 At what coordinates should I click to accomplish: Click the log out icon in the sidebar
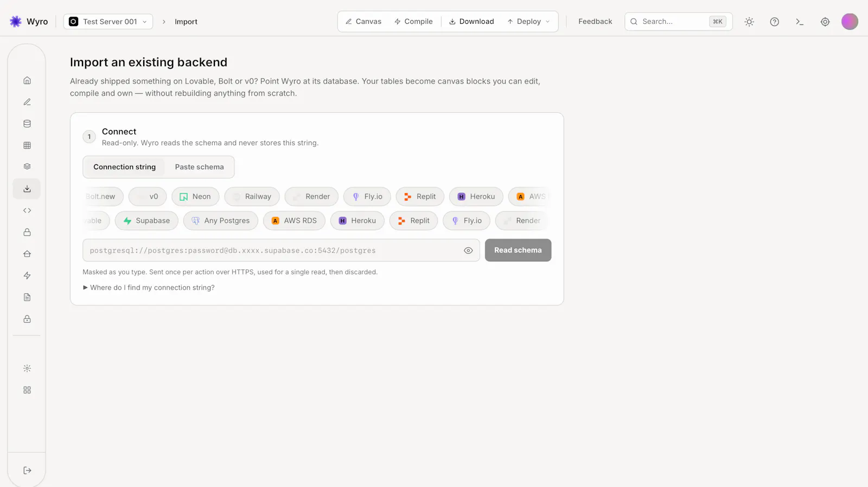click(x=27, y=470)
